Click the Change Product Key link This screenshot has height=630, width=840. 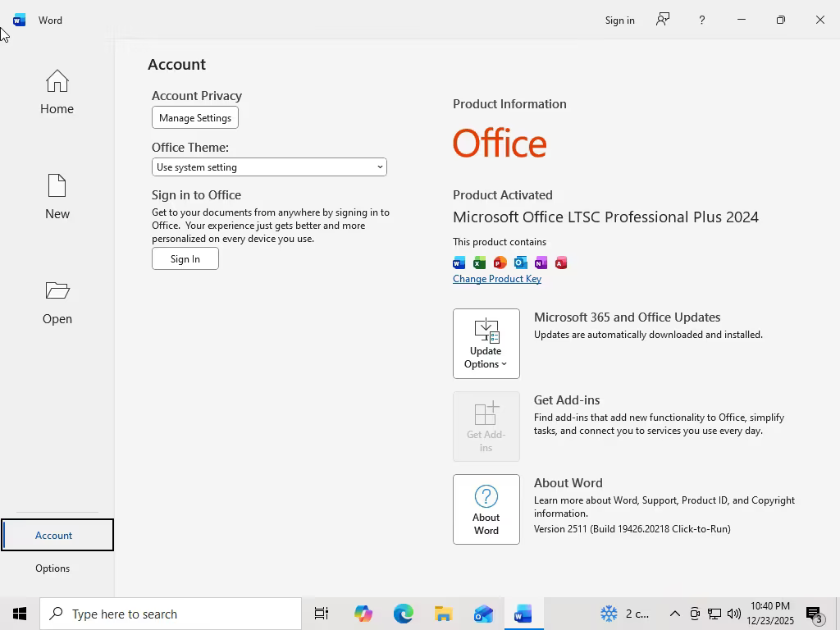pyautogui.click(x=497, y=279)
